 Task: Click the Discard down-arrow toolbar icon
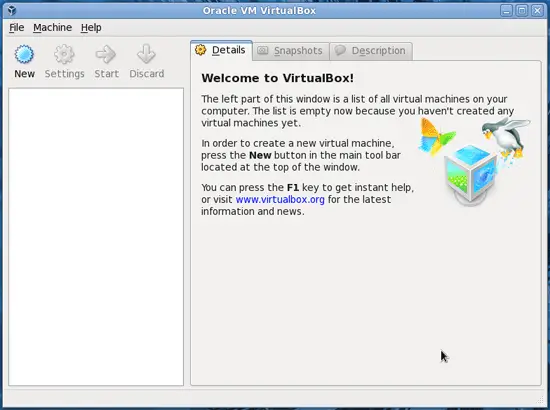[x=146, y=54]
